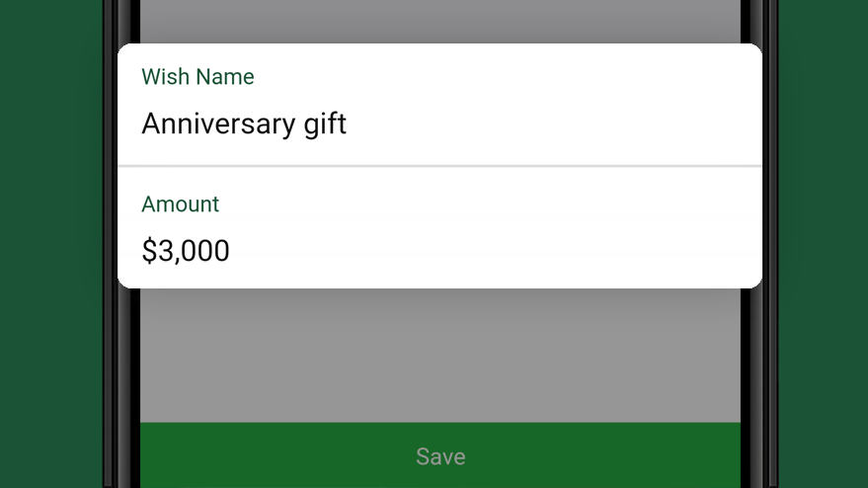Tap the dimmed overlay above the card
This screenshot has height=488, width=868.
pos(440,21)
